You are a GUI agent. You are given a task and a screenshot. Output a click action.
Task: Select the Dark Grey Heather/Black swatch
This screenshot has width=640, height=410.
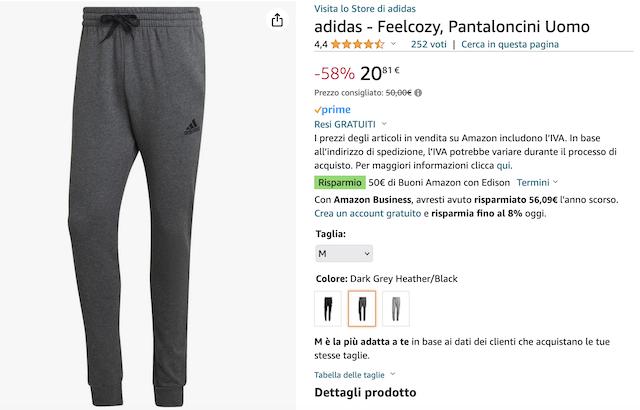tap(362, 308)
